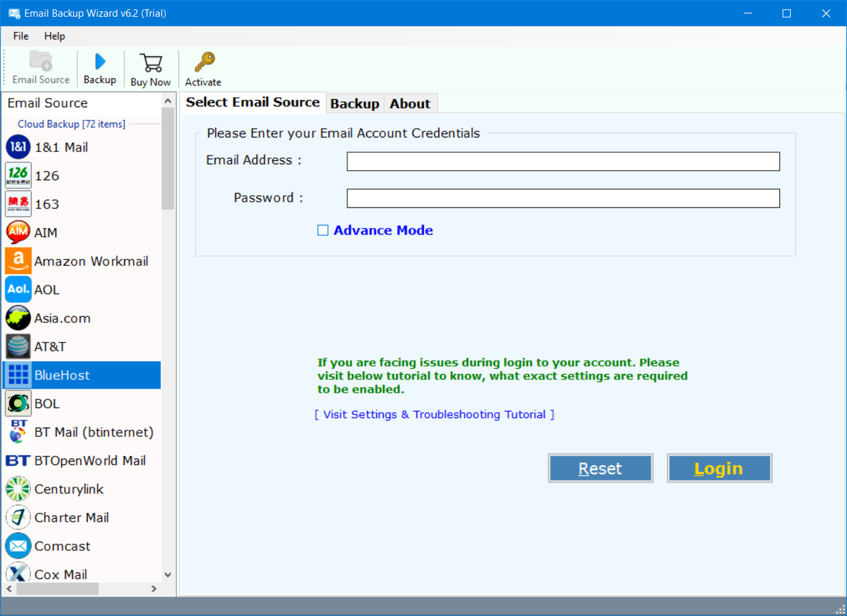The image size is (847, 616).
Task: Click the source list scroll down arrow
Action: 168,574
